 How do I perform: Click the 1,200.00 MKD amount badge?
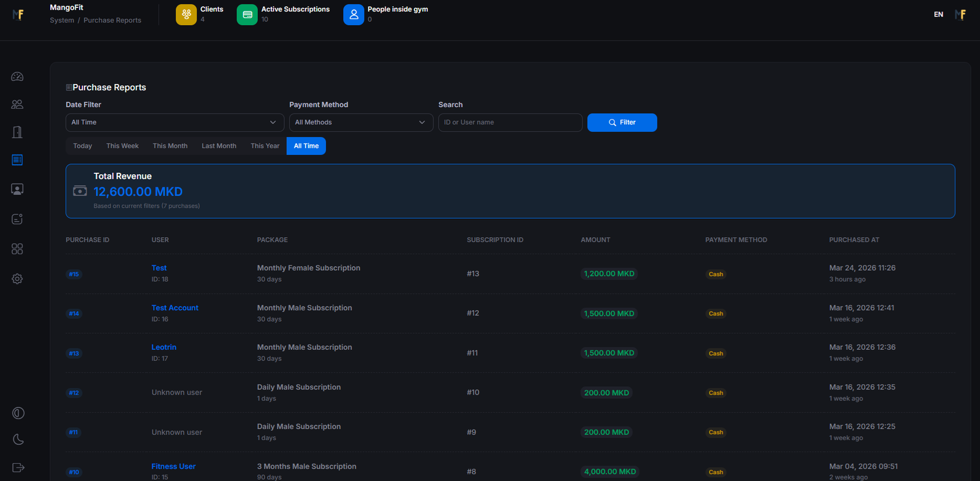coord(609,274)
